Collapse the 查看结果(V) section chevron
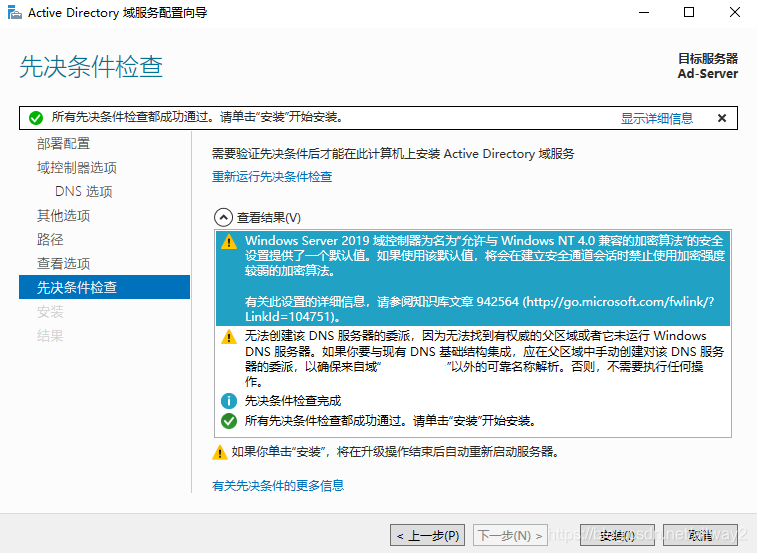This screenshot has width=757, height=553. coord(223,217)
